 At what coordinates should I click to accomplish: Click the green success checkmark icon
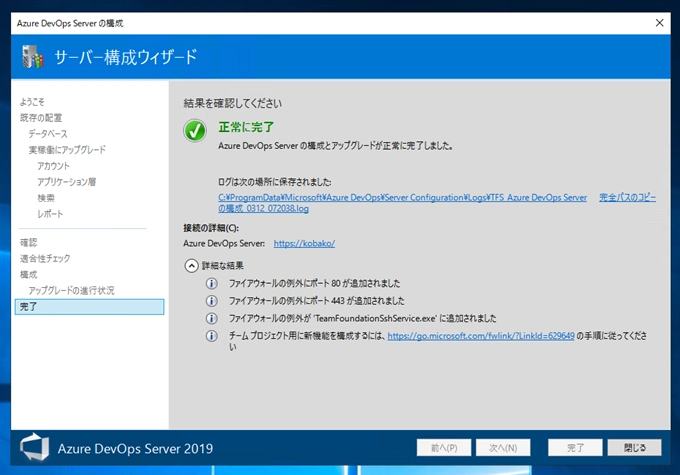pos(195,131)
